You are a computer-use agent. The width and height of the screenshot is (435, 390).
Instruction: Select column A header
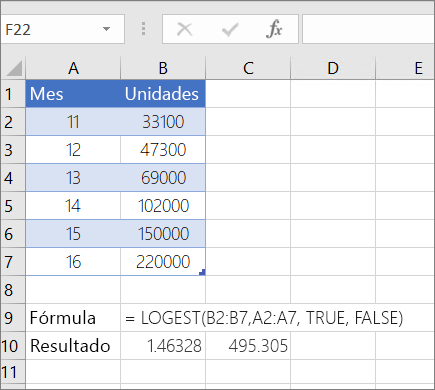click(x=73, y=68)
